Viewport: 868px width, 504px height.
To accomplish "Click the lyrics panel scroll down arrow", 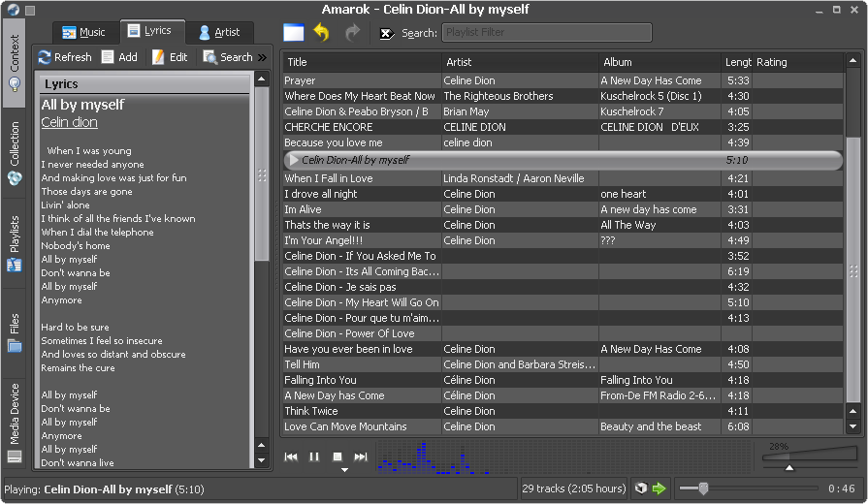I will click(x=261, y=459).
